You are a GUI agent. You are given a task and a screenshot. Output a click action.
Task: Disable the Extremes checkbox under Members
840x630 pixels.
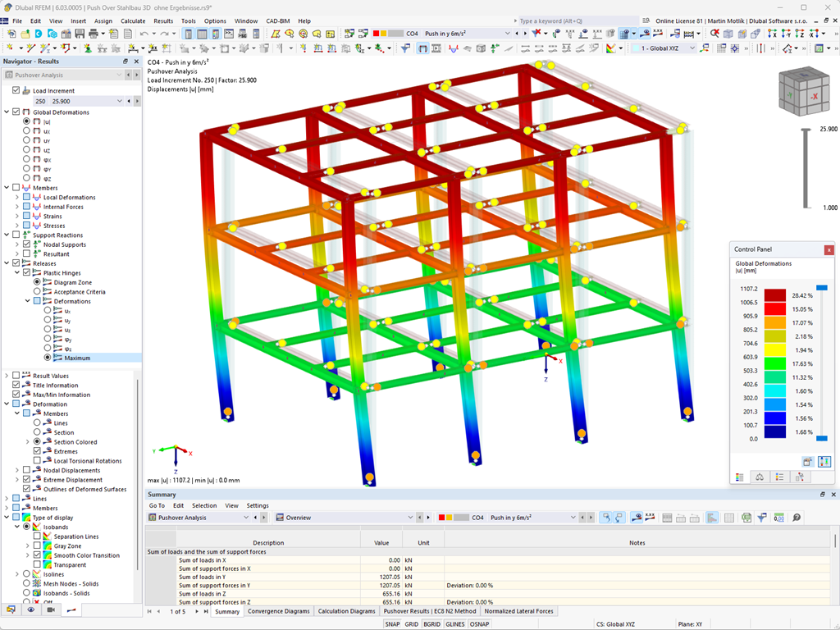click(36, 450)
